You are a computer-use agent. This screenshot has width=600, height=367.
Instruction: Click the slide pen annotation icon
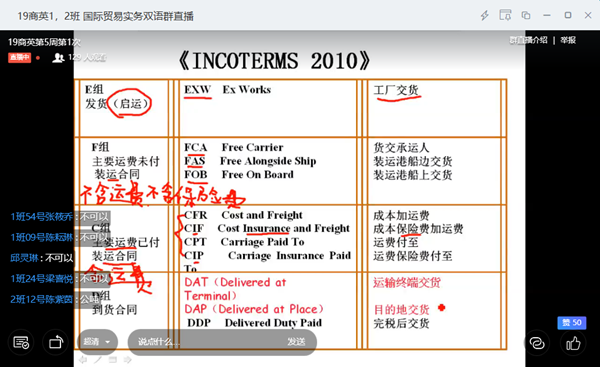coord(98,360)
